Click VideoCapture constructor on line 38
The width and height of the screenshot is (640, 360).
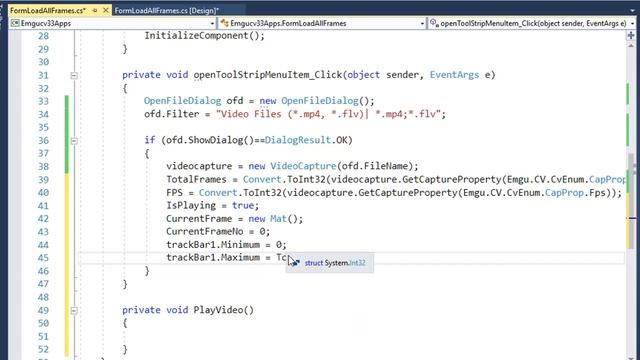pyautogui.click(x=303, y=166)
